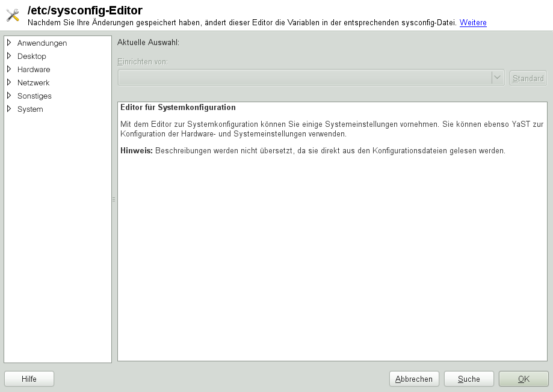Select the Netzwerk tree item
Screen dimensions: 553x392
pos(33,82)
